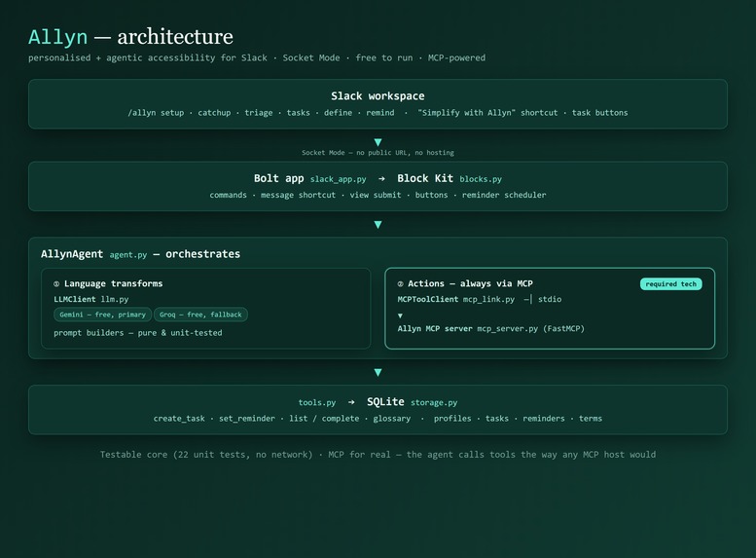Open the slack_app.py file label

pos(338,179)
